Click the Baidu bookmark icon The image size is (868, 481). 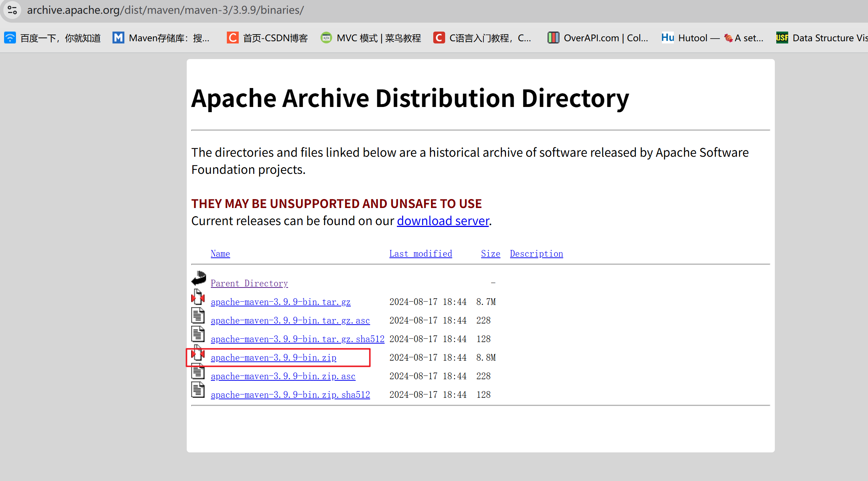point(10,38)
